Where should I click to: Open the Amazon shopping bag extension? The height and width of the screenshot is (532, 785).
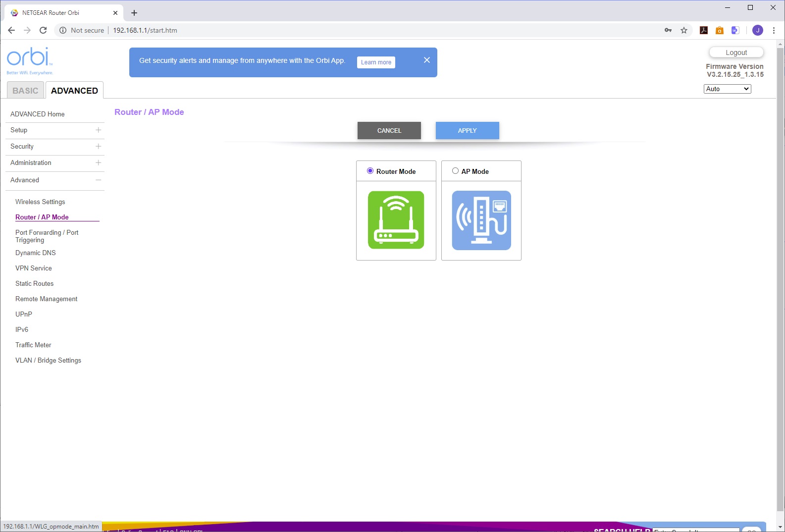[720, 30]
